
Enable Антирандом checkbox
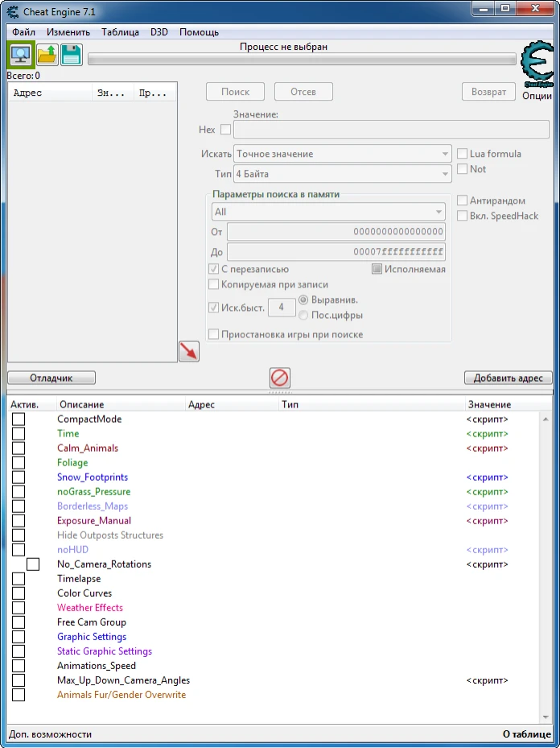click(462, 200)
